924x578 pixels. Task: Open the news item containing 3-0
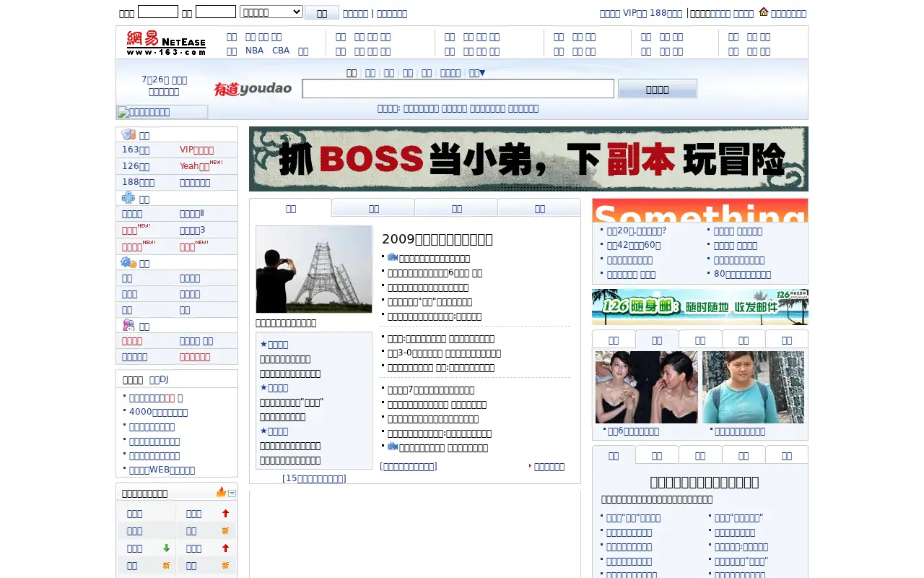point(444,353)
